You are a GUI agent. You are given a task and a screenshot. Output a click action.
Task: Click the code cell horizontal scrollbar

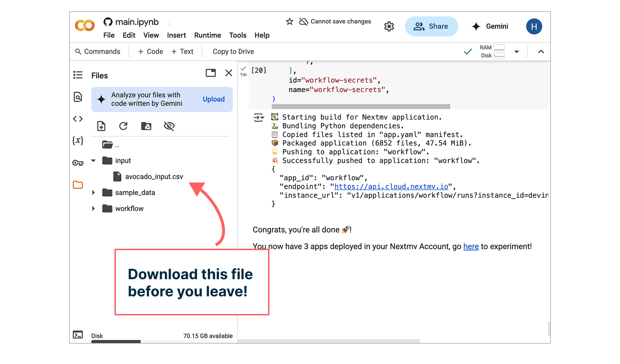click(361, 107)
